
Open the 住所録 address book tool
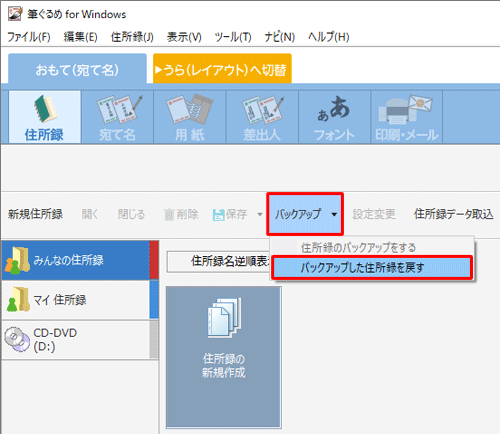point(45,117)
